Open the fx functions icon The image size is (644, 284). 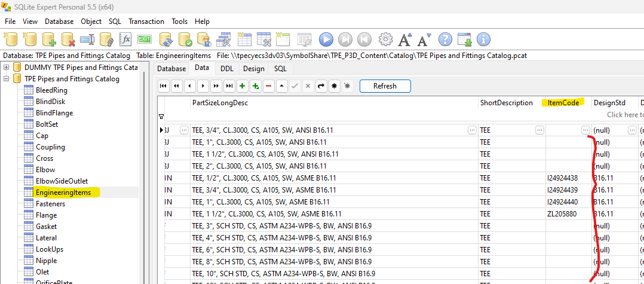[125, 39]
